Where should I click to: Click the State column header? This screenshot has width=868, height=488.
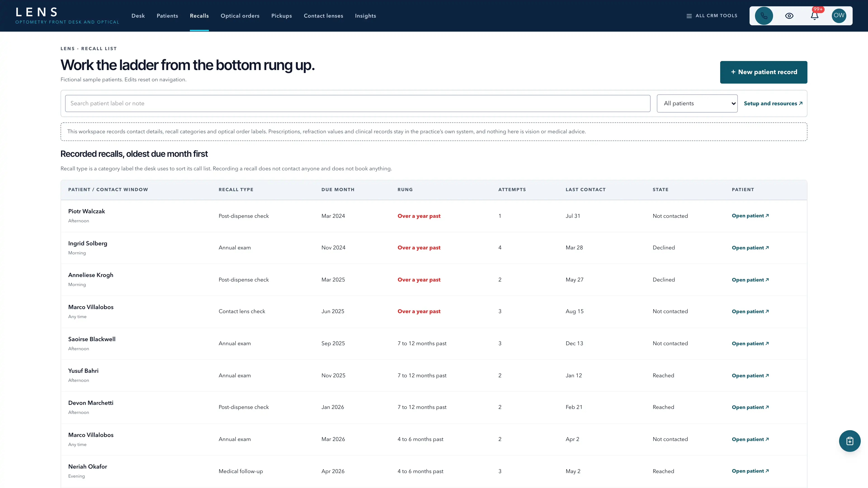[660, 190]
